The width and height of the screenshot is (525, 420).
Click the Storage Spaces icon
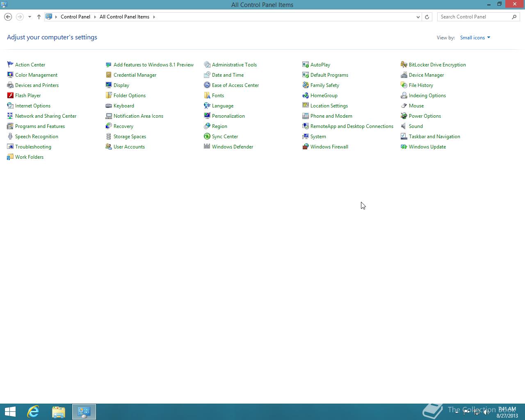tap(109, 137)
